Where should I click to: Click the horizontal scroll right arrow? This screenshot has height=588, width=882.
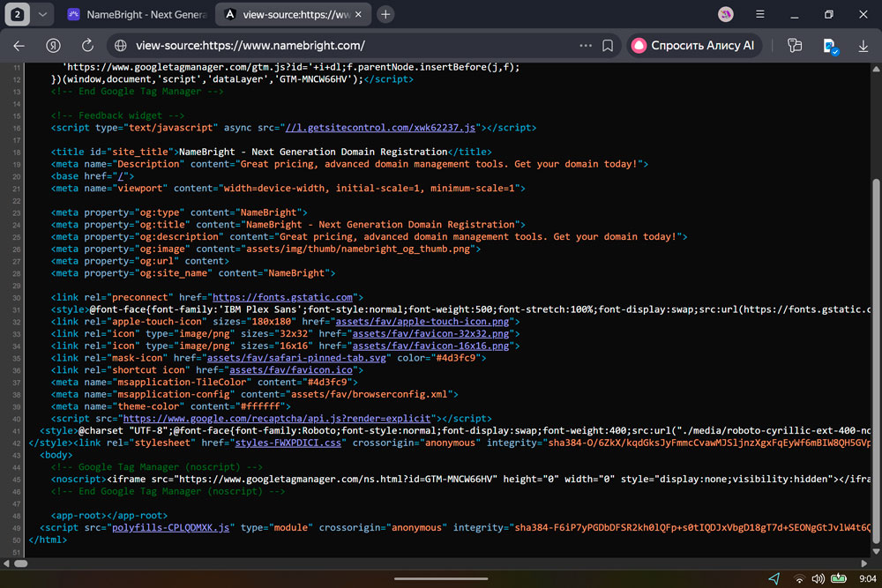coord(864,563)
